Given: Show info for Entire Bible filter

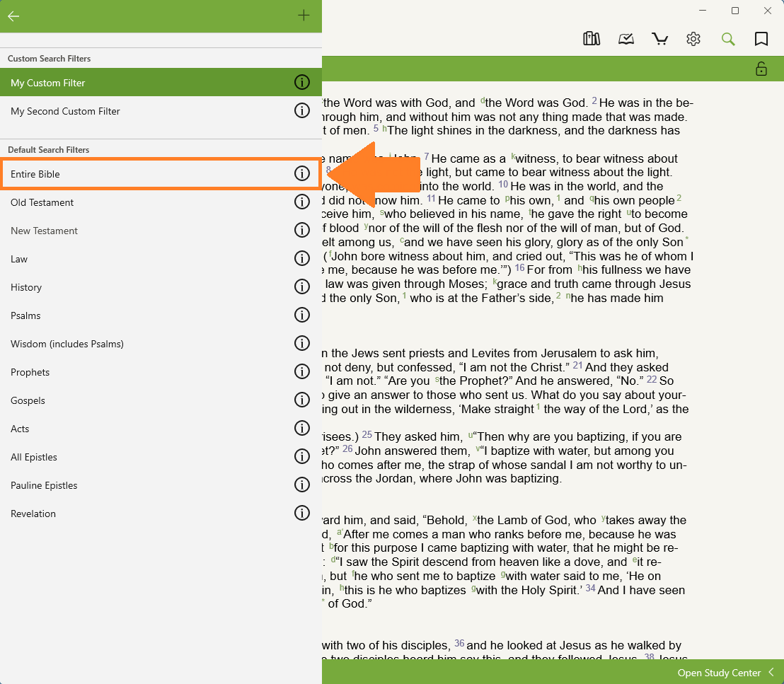Looking at the screenshot, I should (302, 174).
